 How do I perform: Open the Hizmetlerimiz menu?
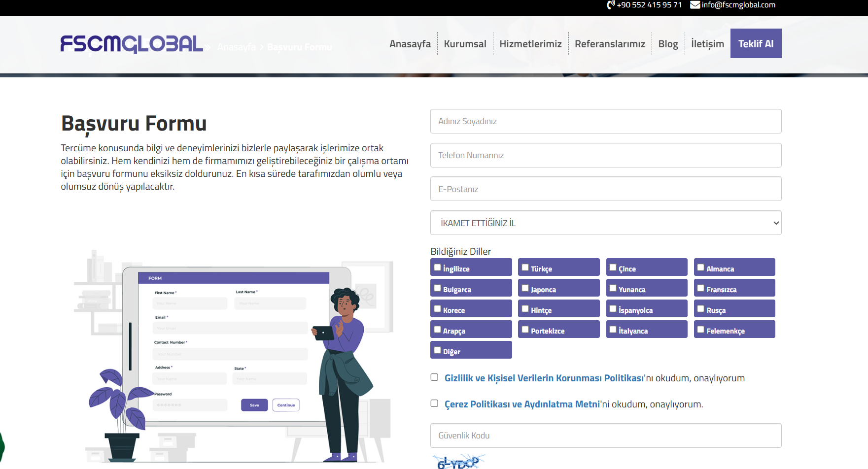(530, 44)
